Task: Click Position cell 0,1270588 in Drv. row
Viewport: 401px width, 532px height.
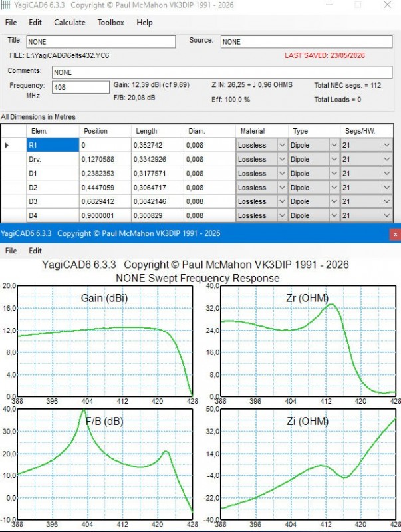Action: click(105, 160)
